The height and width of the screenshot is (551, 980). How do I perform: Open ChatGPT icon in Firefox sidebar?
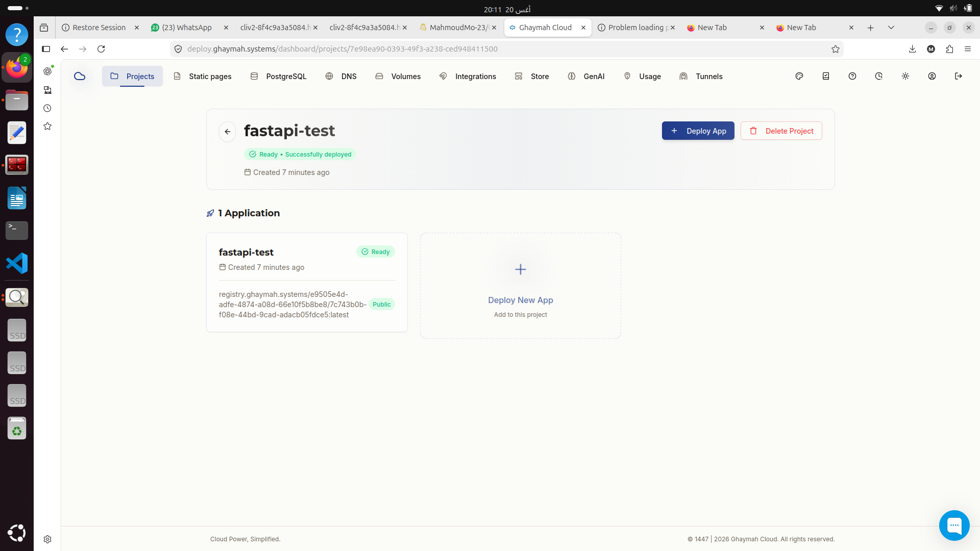[x=47, y=71]
